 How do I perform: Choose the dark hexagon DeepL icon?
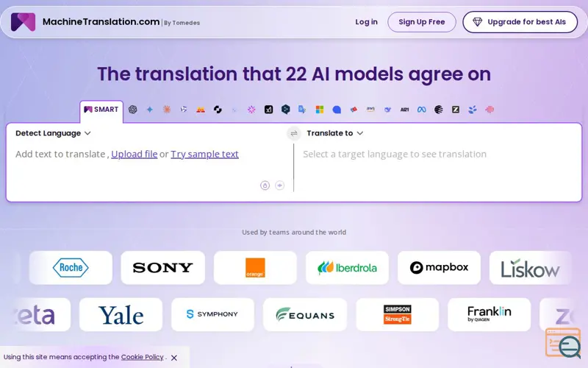(286, 109)
